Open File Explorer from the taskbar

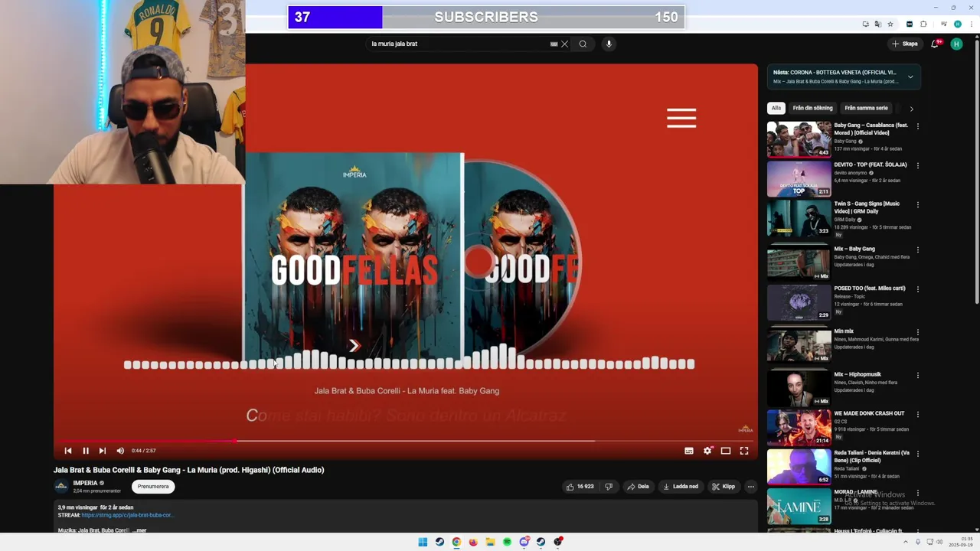coord(490,542)
